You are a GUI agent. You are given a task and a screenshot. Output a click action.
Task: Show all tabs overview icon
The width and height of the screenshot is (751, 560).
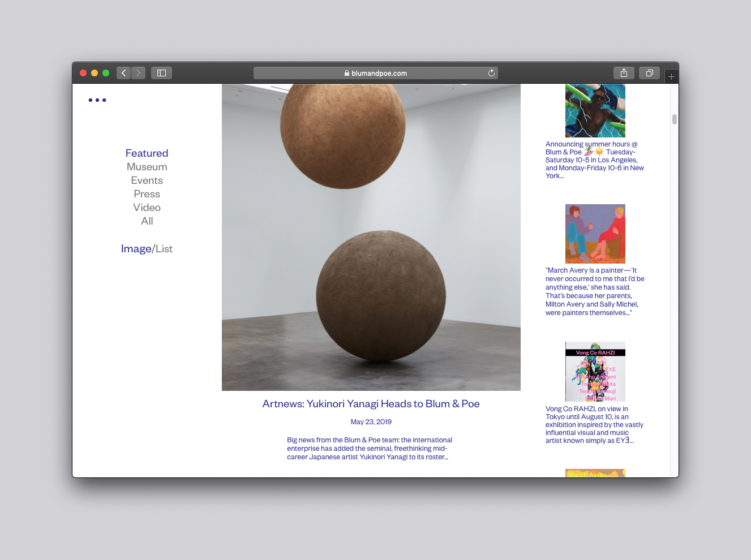coord(649,73)
